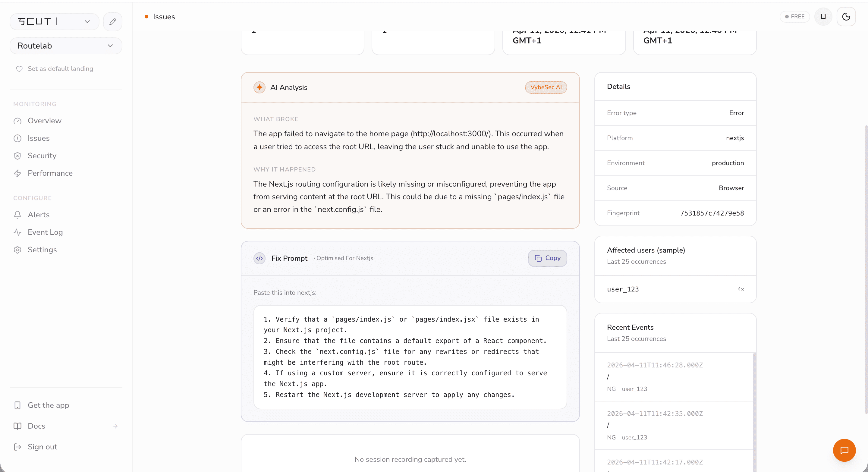Screen dimensions: 868x472
Task: Open the orange chat support button
Action: 844,450
